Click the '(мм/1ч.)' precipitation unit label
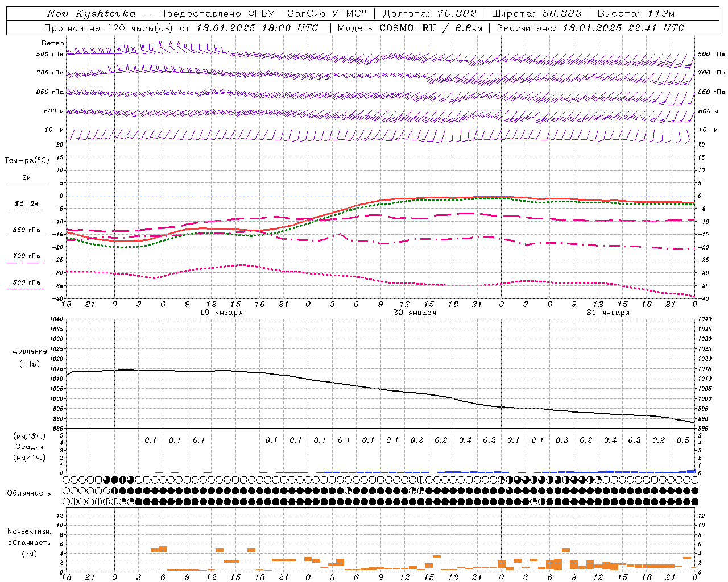728x582 pixels. tap(30, 458)
